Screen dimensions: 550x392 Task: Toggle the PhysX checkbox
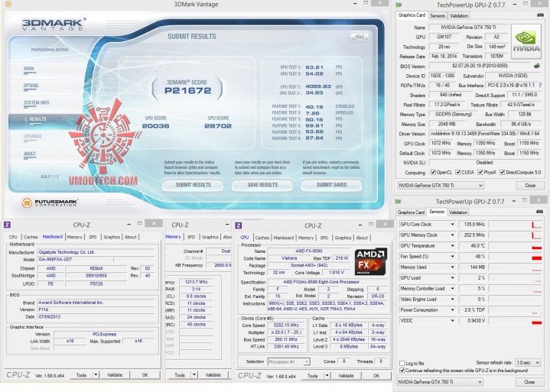(x=480, y=173)
